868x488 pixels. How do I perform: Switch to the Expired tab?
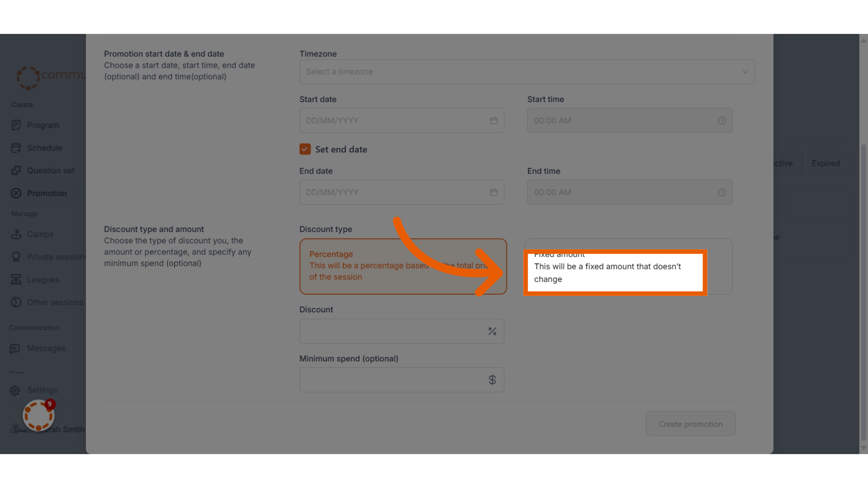tap(826, 164)
